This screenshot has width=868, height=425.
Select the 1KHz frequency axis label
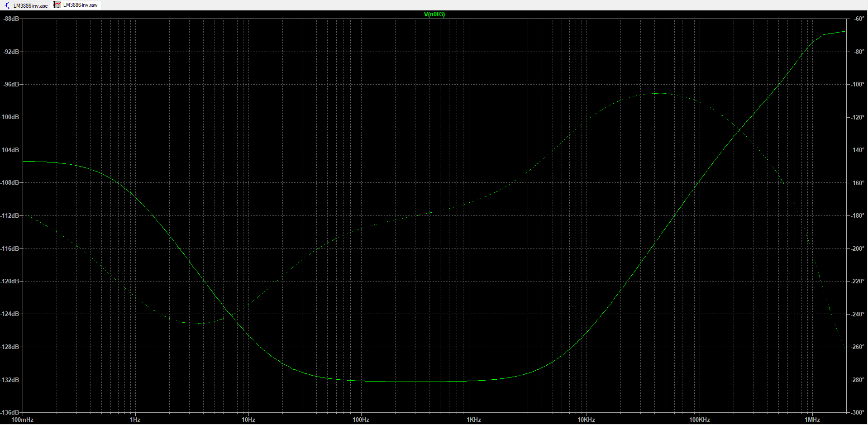point(474,420)
